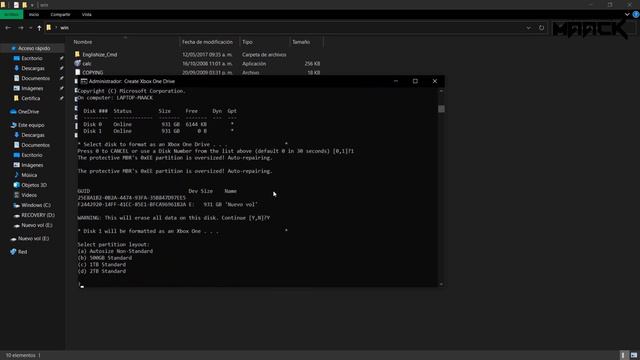Click New folder icon in quick access toolbar
Image resolution: width=640 pixels, height=360 pixels.
click(x=24, y=5)
